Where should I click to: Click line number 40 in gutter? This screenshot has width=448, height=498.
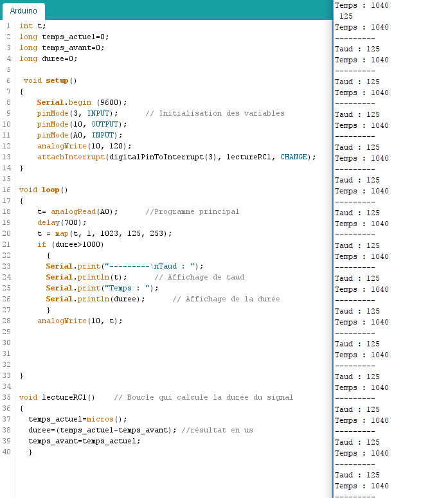(6, 452)
